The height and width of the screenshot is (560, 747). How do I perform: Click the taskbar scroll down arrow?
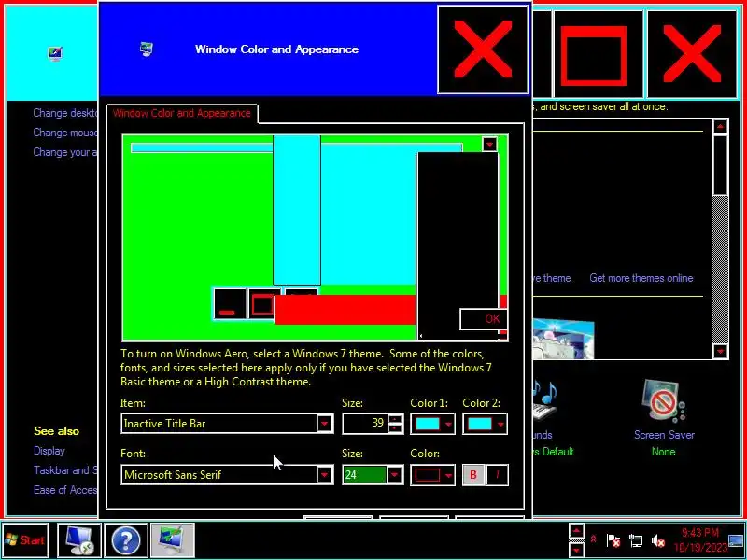[577, 551]
